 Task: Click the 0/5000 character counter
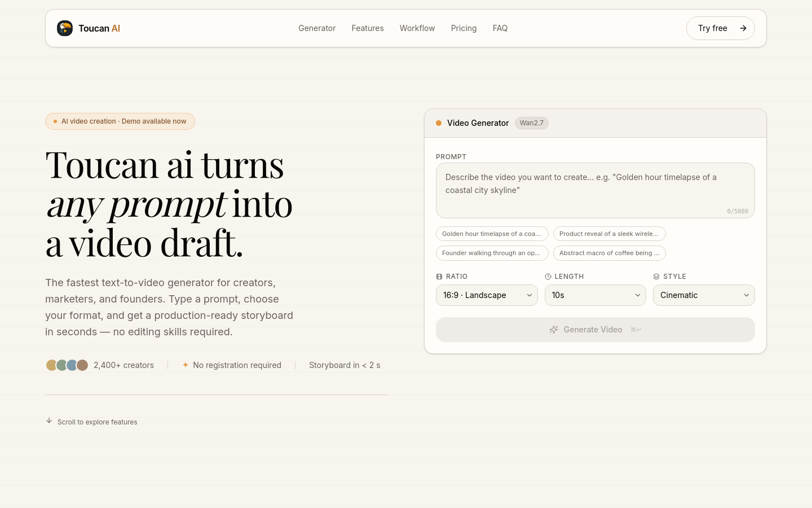(738, 212)
